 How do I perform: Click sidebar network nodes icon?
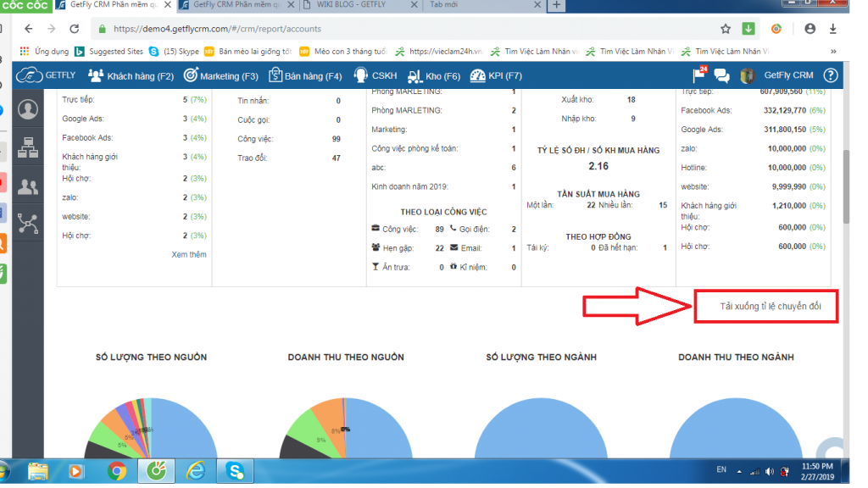(28, 224)
